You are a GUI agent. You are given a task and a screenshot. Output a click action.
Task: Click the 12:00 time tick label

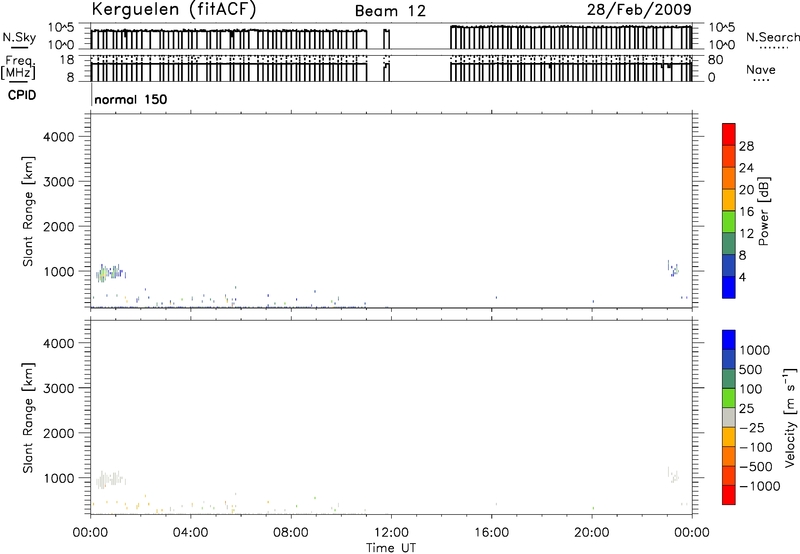(x=391, y=533)
